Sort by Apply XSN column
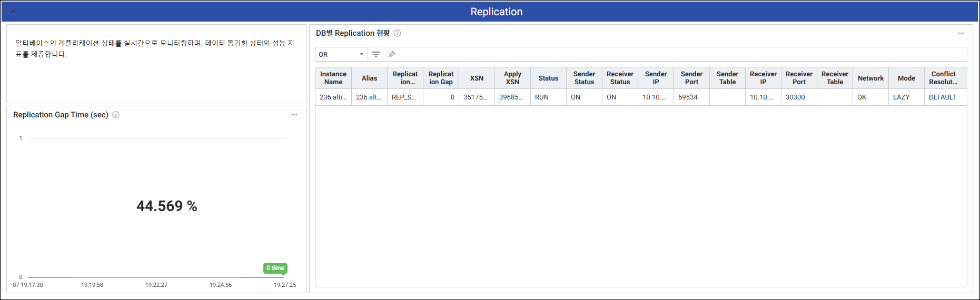 (x=512, y=78)
